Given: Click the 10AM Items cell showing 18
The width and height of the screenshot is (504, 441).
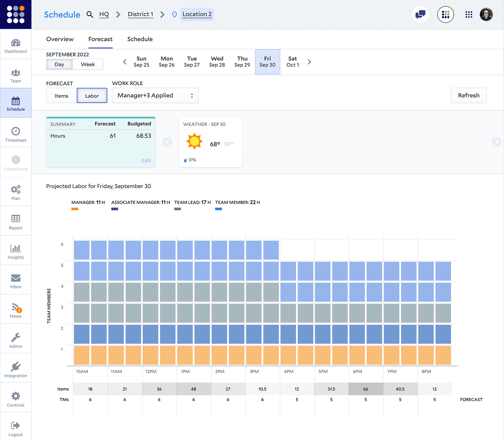Looking at the screenshot, I should click(90, 389).
